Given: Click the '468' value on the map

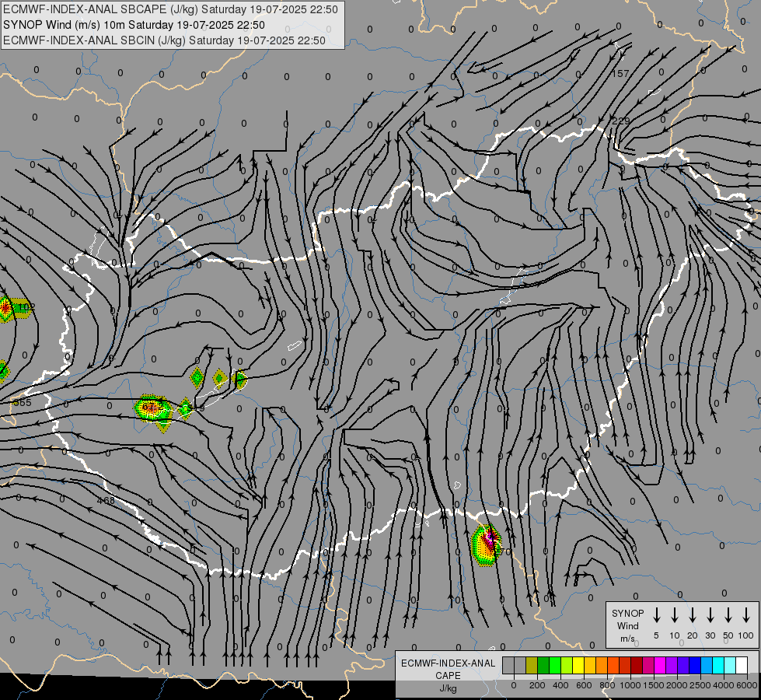Looking at the screenshot, I should [106, 500].
